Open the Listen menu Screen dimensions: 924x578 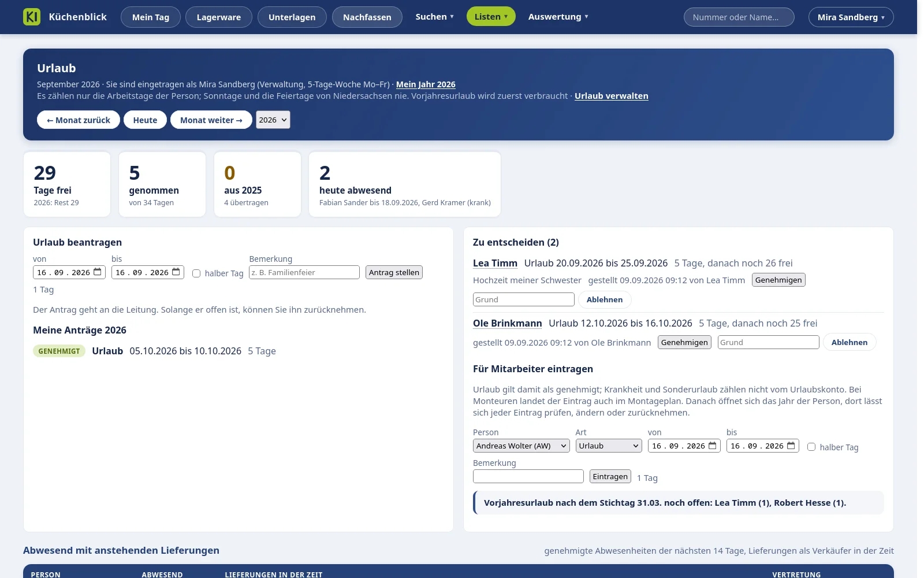491,17
